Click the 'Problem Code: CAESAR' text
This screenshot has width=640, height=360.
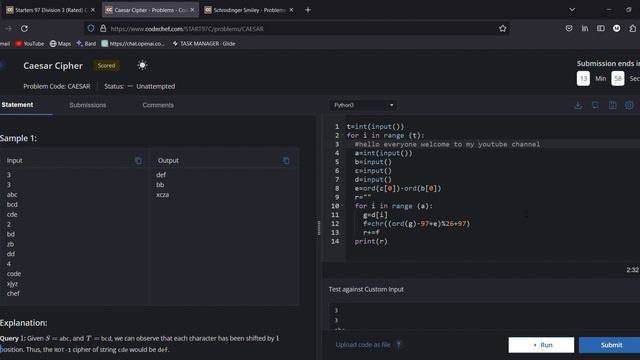[x=57, y=86]
